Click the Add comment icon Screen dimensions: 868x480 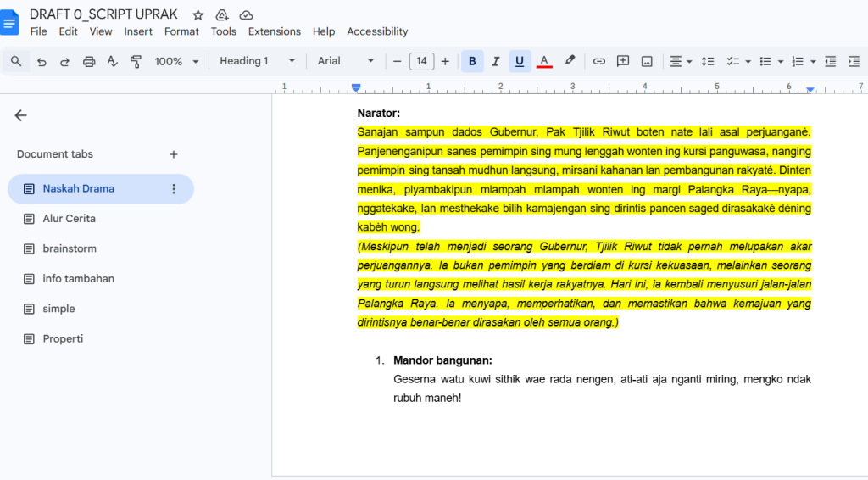point(623,61)
